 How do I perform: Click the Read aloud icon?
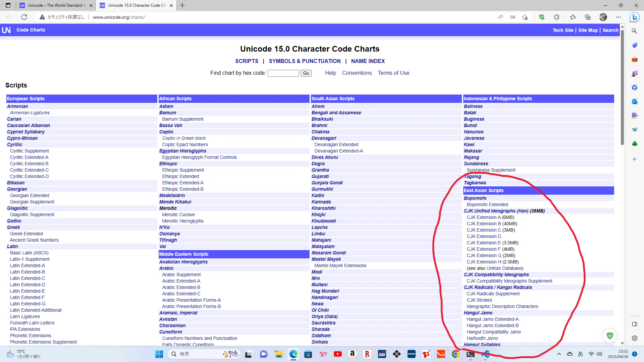tap(500, 17)
